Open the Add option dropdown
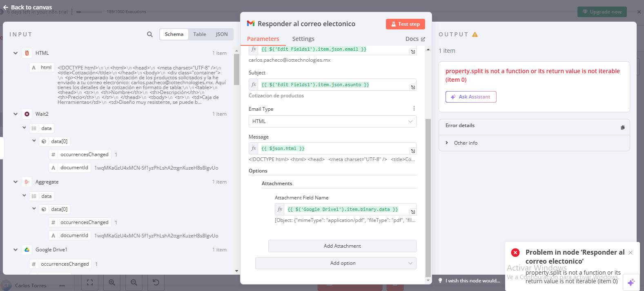644x291 pixels. tap(335, 263)
